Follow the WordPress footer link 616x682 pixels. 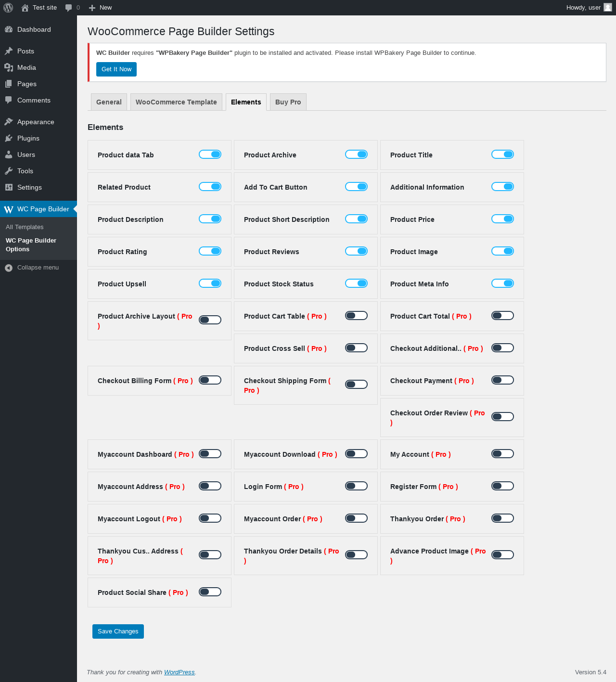180,672
